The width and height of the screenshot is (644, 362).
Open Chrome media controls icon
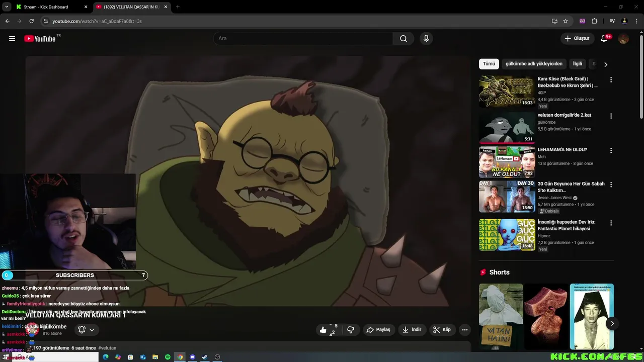coord(612,21)
